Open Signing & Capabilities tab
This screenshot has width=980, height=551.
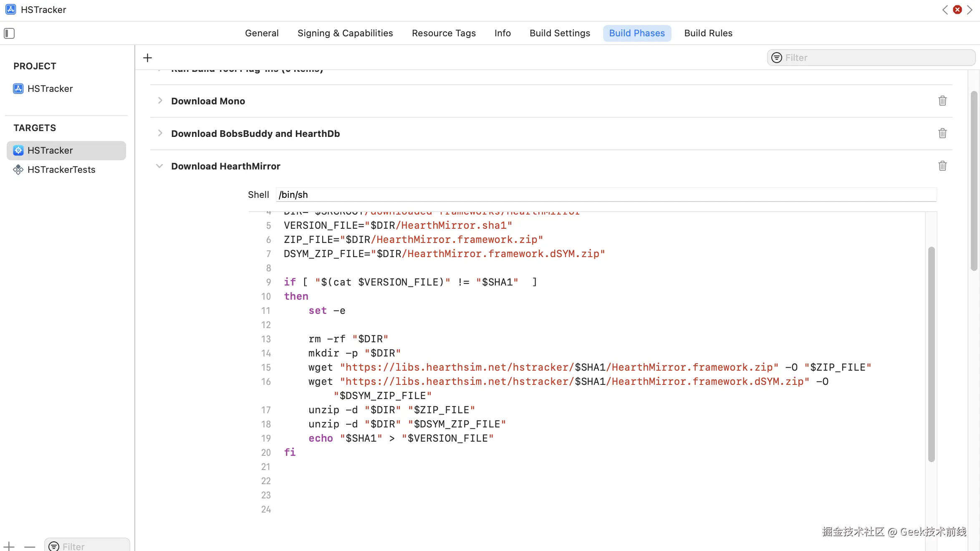pyautogui.click(x=345, y=33)
